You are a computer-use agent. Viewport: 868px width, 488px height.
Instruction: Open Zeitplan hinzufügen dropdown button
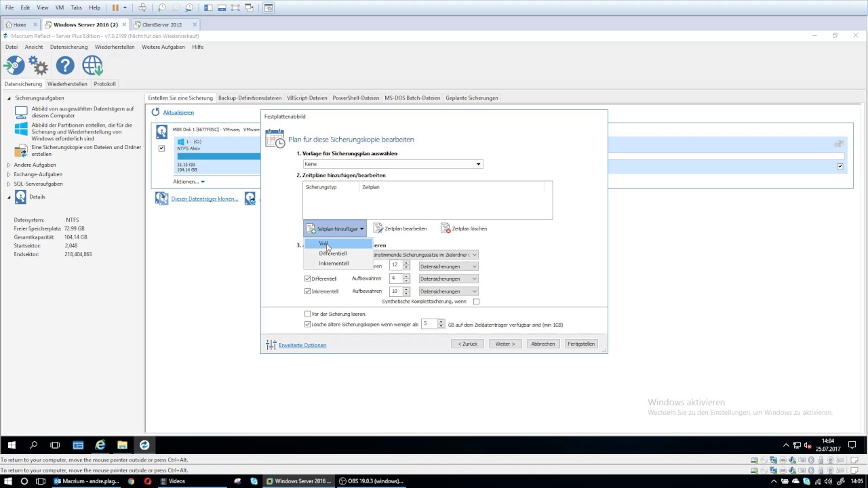coord(335,228)
